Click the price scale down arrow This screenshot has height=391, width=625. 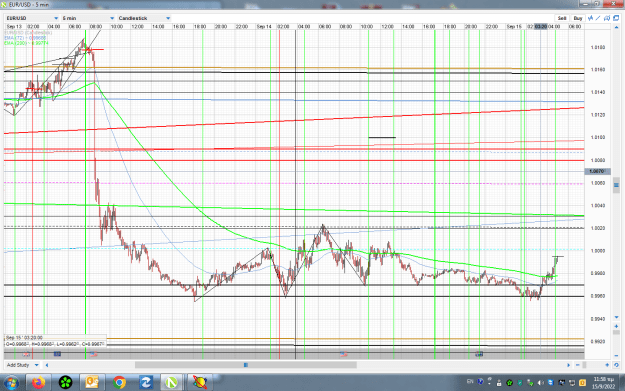[x=616, y=317]
